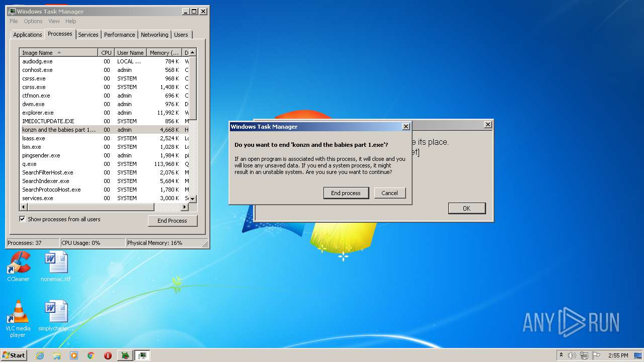The image size is (644, 362).
Task: Sort by Image Name column header
Action: (59, 52)
